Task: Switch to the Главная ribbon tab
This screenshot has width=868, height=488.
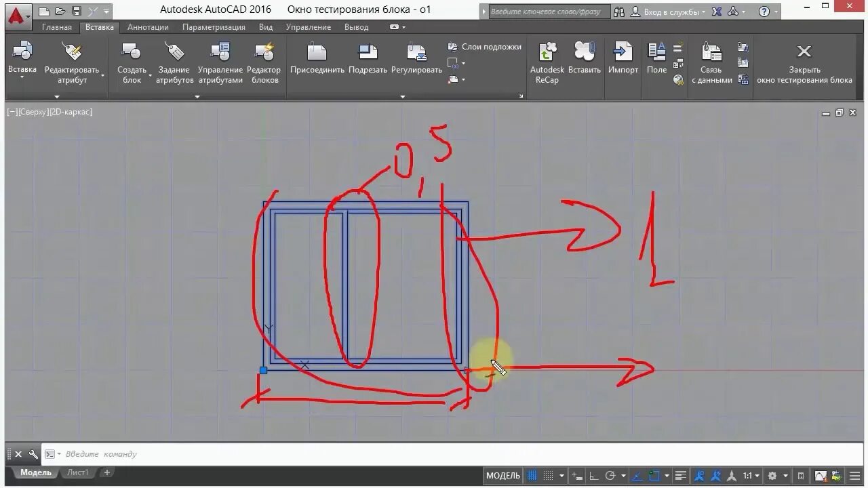Action: point(57,27)
